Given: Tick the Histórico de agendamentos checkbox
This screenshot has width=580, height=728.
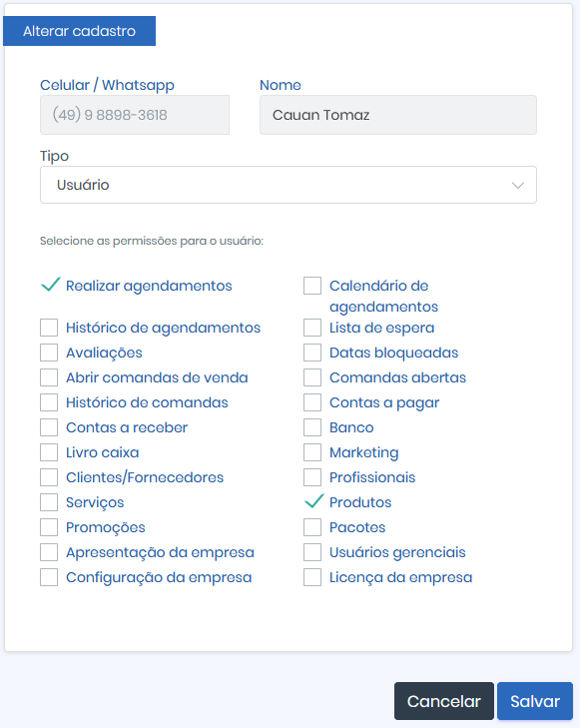Looking at the screenshot, I should point(49,328).
